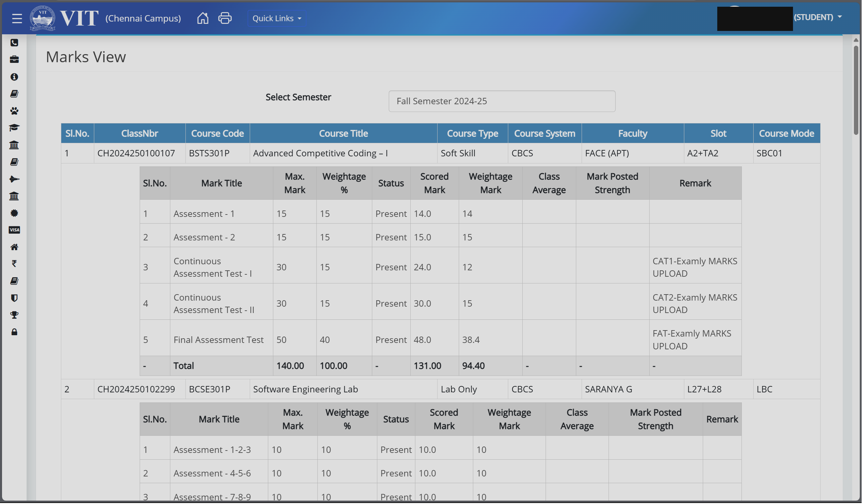Open the Fall Semester 2024-25 selector

click(503, 101)
